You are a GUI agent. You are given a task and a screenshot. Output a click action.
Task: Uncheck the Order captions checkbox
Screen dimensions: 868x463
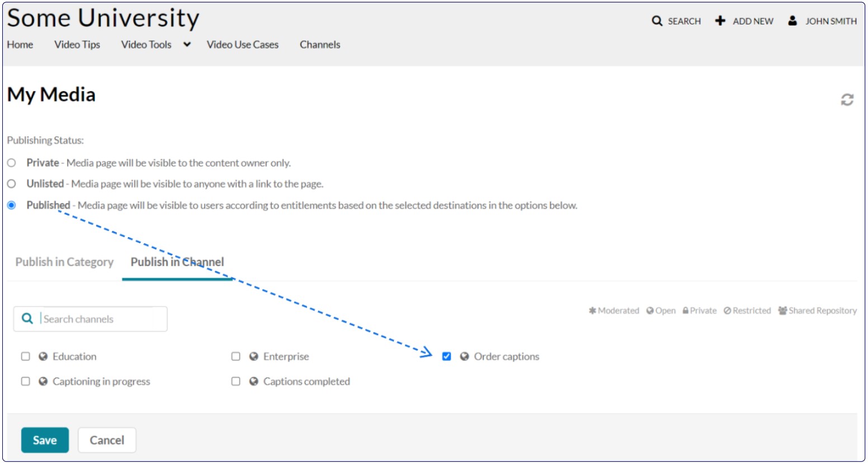click(446, 356)
